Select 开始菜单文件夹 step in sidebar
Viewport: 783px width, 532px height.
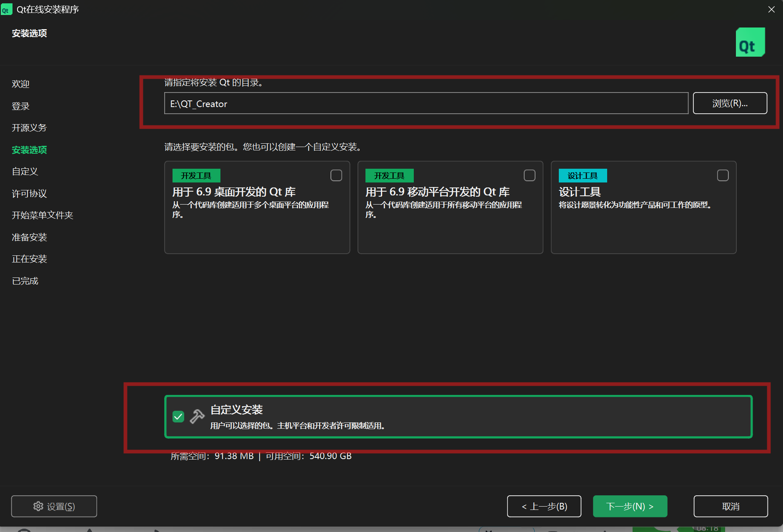(43, 215)
